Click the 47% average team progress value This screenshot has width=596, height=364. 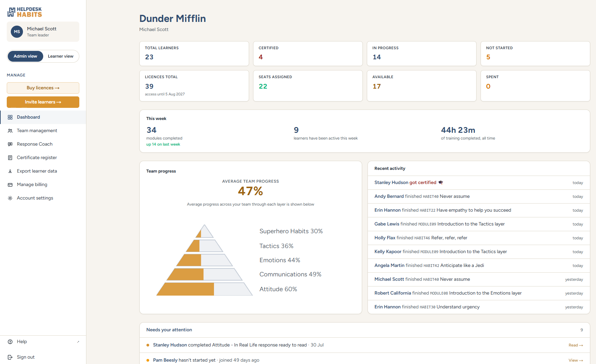[x=250, y=191]
